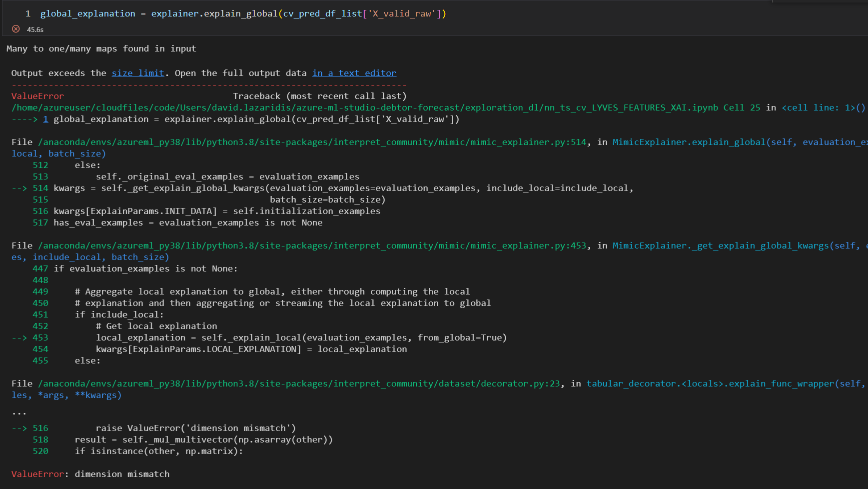Click 'Traceback (most recent call last)' text
This screenshot has width=868, height=489.
click(320, 96)
